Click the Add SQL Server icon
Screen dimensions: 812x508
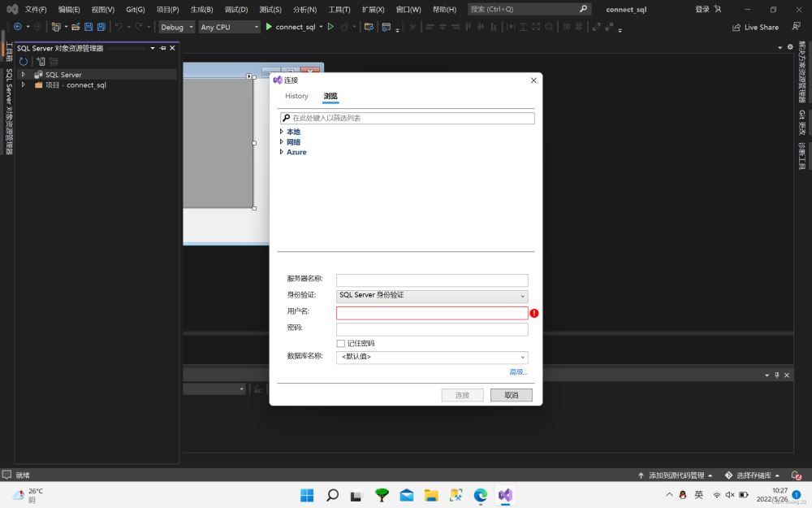40,62
